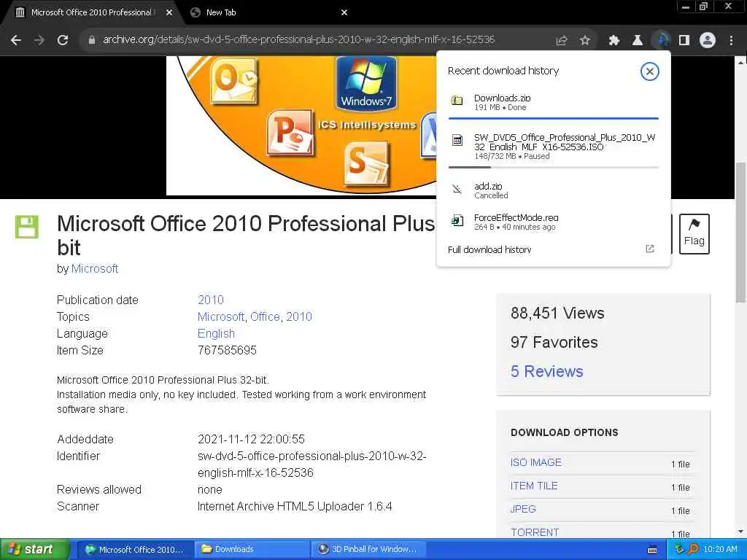Viewport: 747px width, 560px height.
Task: Click the system tray magnifier icon
Action: (x=693, y=550)
